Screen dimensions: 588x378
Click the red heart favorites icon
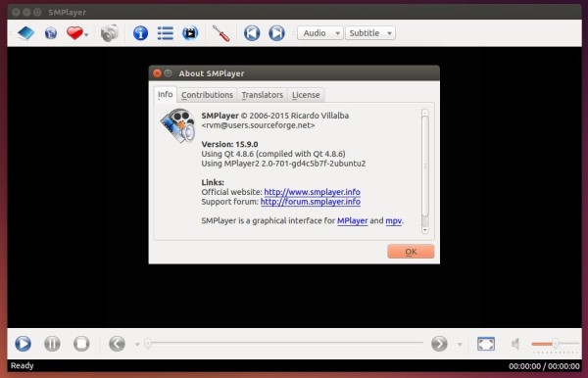click(x=74, y=33)
